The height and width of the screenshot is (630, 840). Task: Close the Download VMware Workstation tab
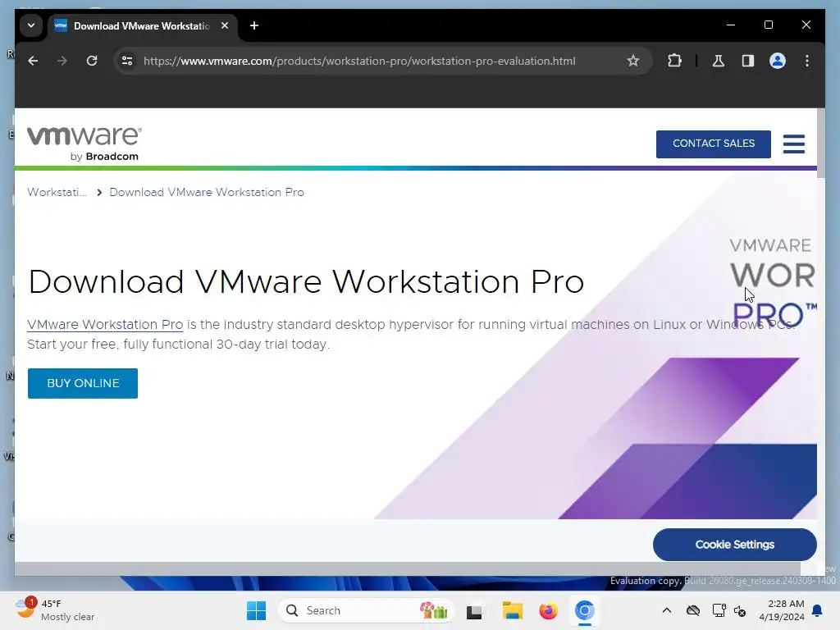click(225, 25)
